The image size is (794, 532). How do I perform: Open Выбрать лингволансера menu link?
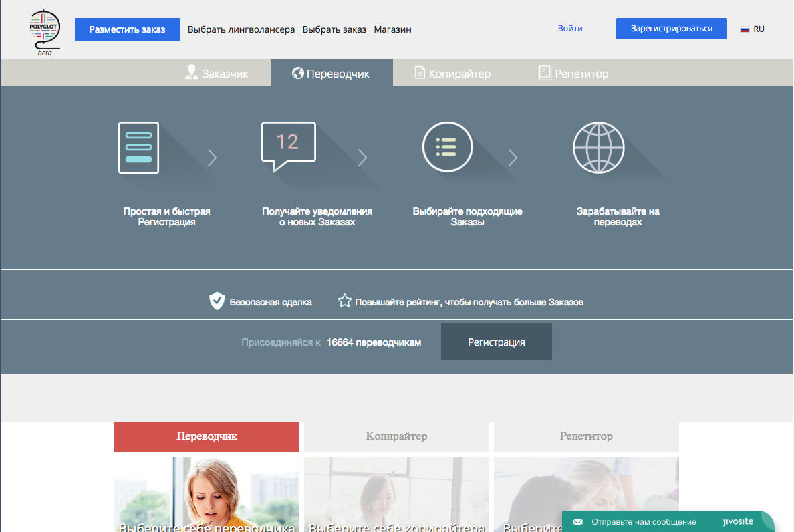coord(241,29)
